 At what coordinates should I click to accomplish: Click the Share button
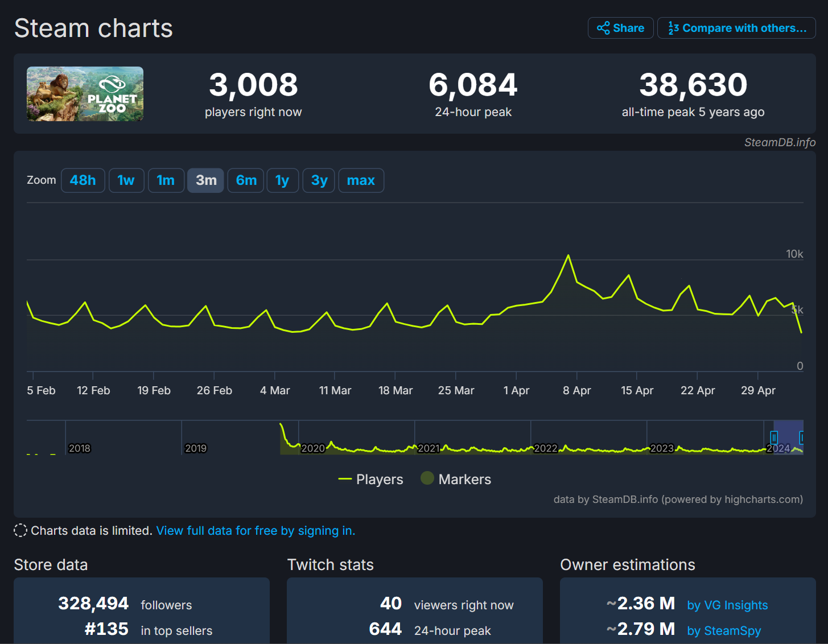point(620,28)
